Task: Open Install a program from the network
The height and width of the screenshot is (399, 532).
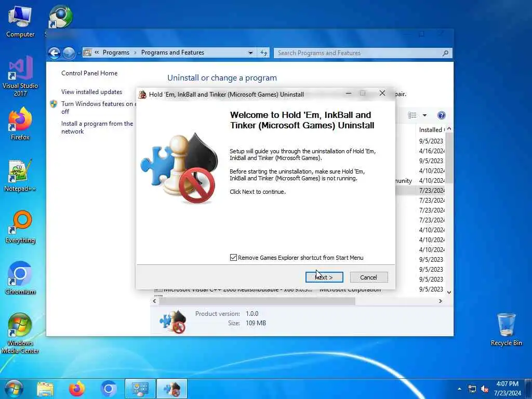Action: 97,128
